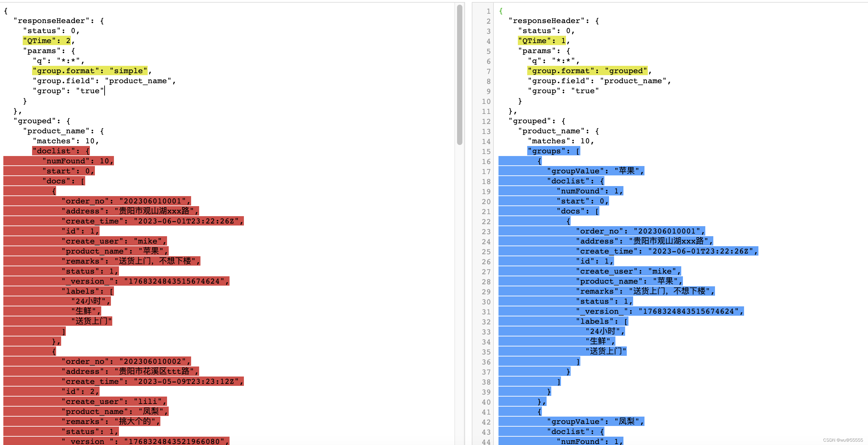The image size is (868, 445).
Task: Click the "groups": [ line in right pane
Action: click(554, 151)
